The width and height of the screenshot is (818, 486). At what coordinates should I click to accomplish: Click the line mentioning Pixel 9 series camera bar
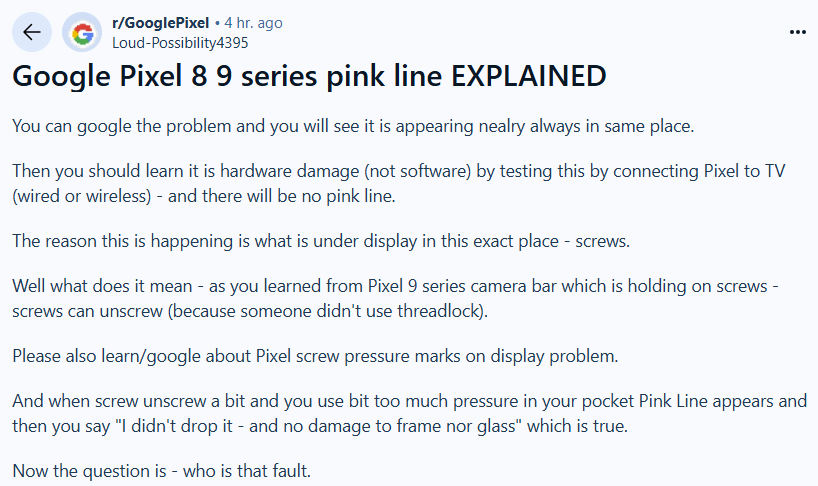click(395, 286)
